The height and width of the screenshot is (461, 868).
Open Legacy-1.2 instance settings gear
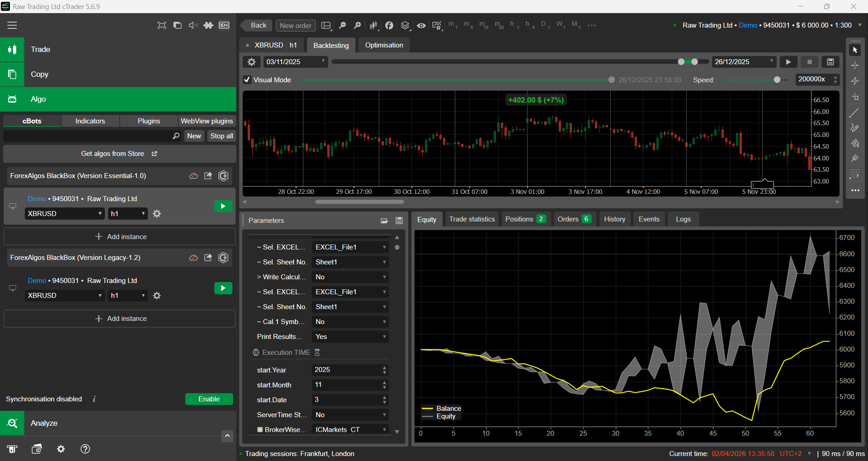pyautogui.click(x=157, y=296)
